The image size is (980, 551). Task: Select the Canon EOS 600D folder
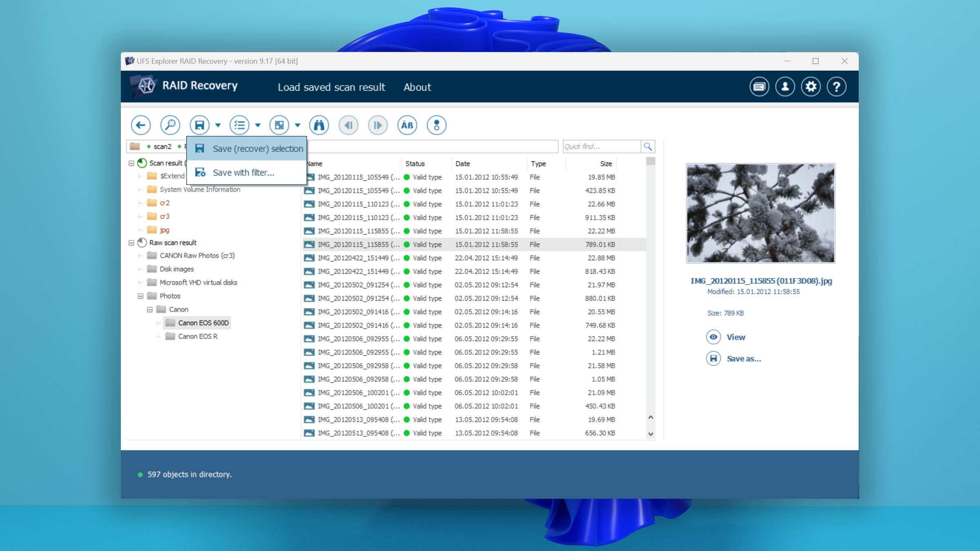pyautogui.click(x=203, y=322)
